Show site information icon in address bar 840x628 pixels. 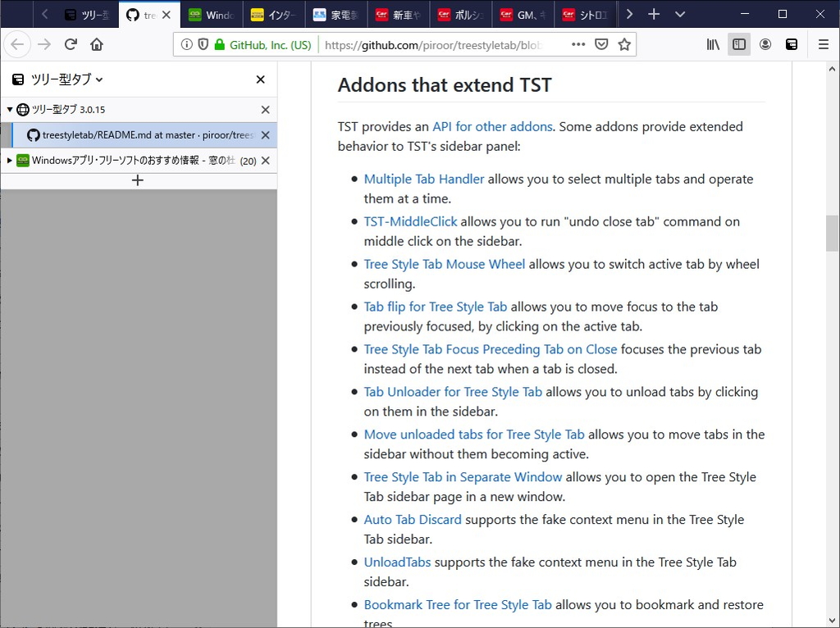click(x=186, y=44)
